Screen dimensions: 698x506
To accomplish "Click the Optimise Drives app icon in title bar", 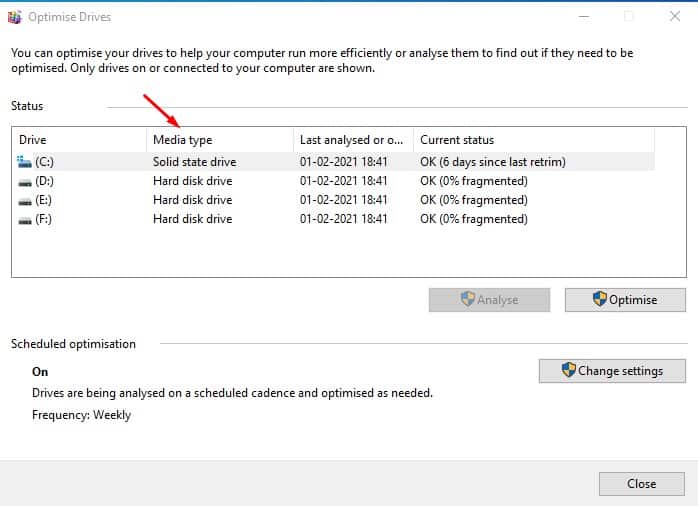I will pyautogui.click(x=14, y=17).
